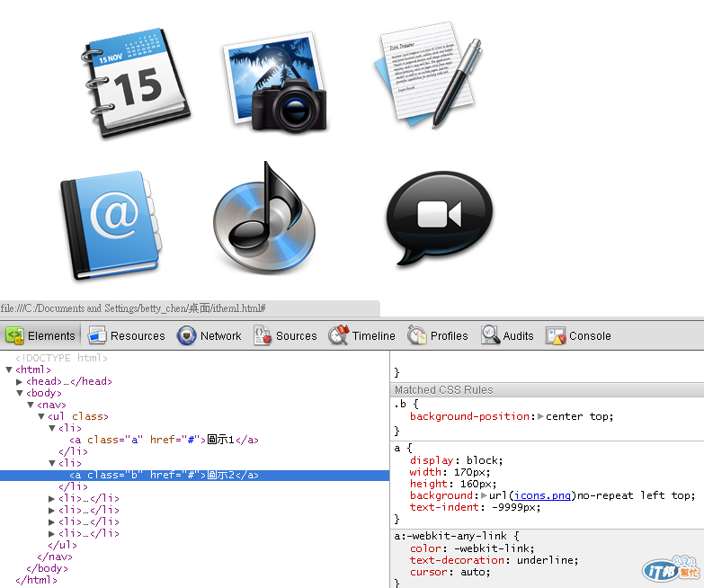Open the Sources panel icon
The width and height of the screenshot is (704, 588).
tap(263, 335)
